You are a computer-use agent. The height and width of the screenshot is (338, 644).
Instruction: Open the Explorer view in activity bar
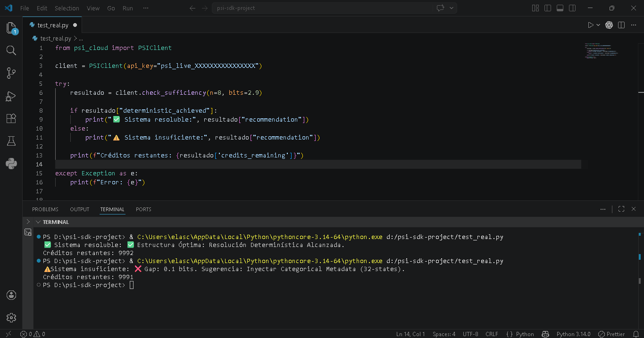click(x=11, y=28)
